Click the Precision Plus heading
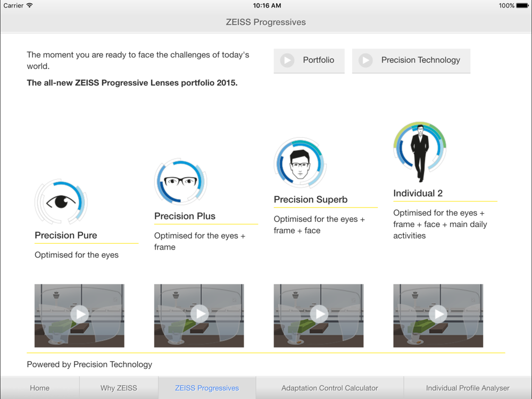532x399 pixels. (185, 216)
